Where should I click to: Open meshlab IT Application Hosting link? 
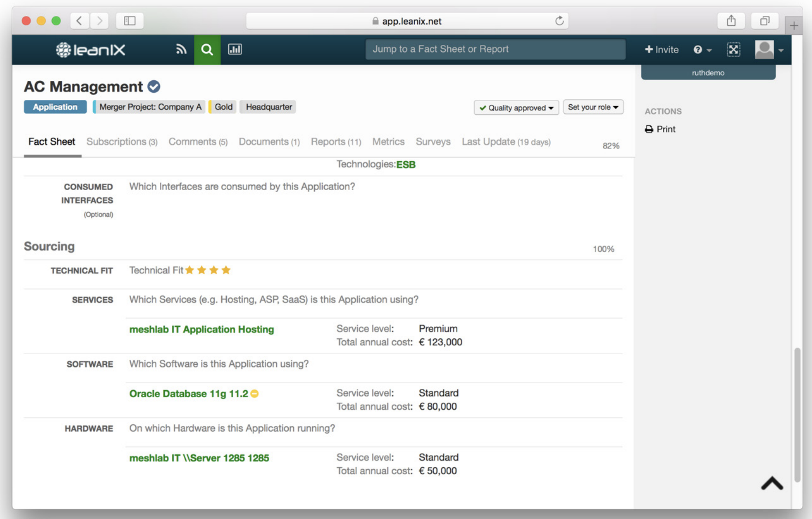pos(201,329)
